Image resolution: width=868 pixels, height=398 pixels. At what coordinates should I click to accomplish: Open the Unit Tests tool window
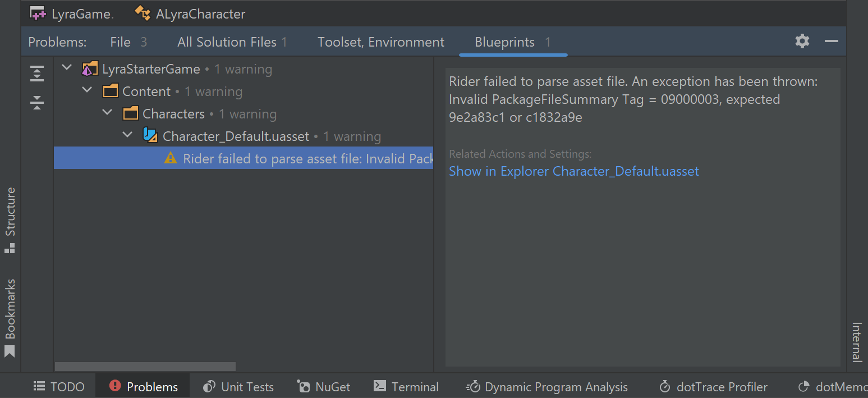tap(238, 387)
